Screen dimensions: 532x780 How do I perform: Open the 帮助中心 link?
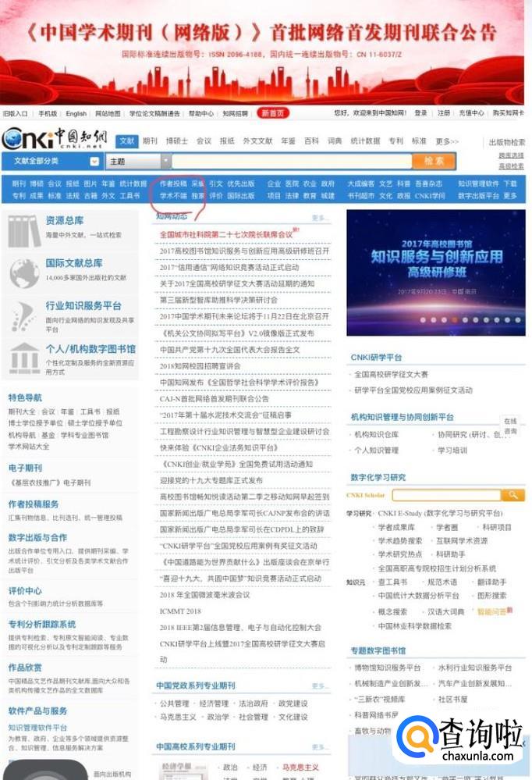(201, 113)
